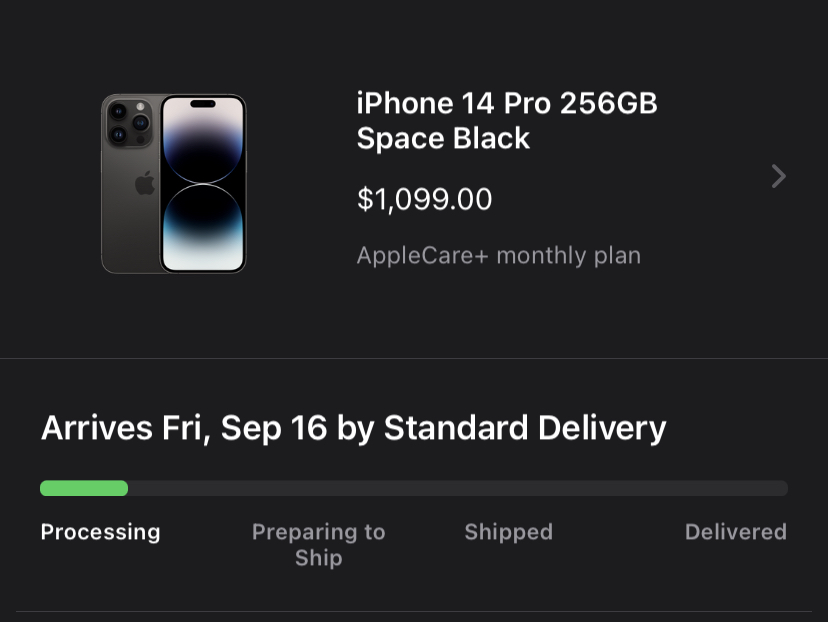Click the Standard Delivery text
The height and width of the screenshot is (622, 828).
[x=524, y=428]
